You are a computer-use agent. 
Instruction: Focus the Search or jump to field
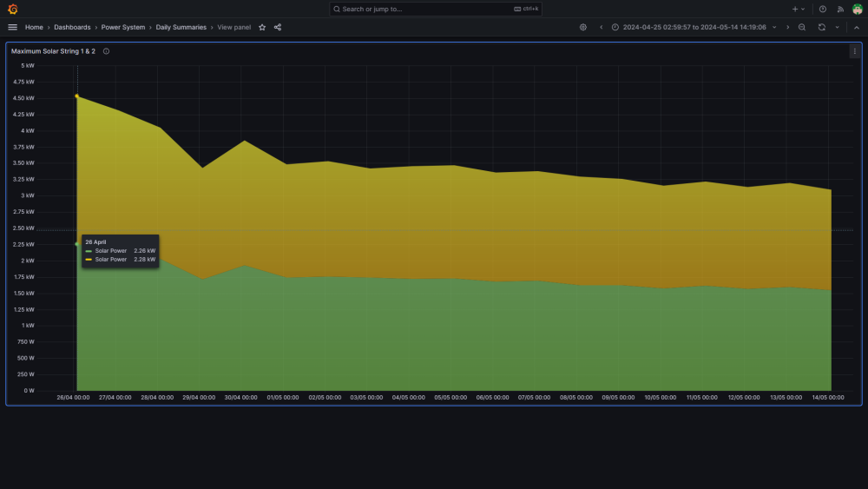click(435, 9)
